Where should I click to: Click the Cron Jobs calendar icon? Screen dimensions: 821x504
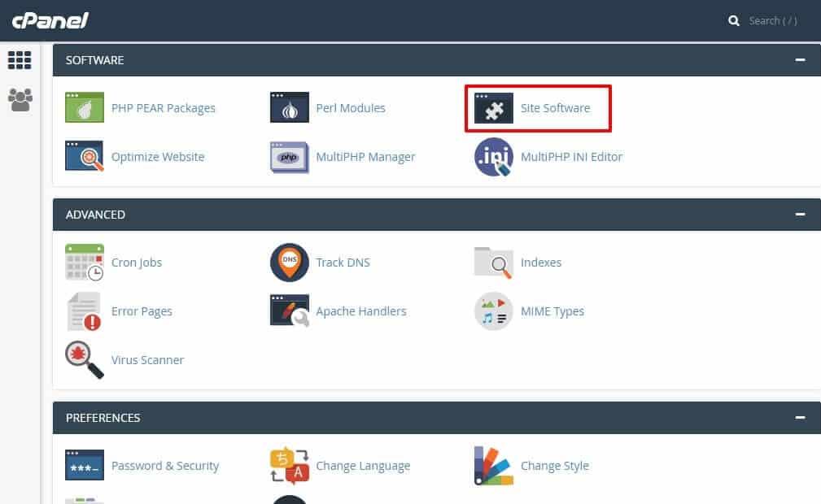click(x=85, y=263)
